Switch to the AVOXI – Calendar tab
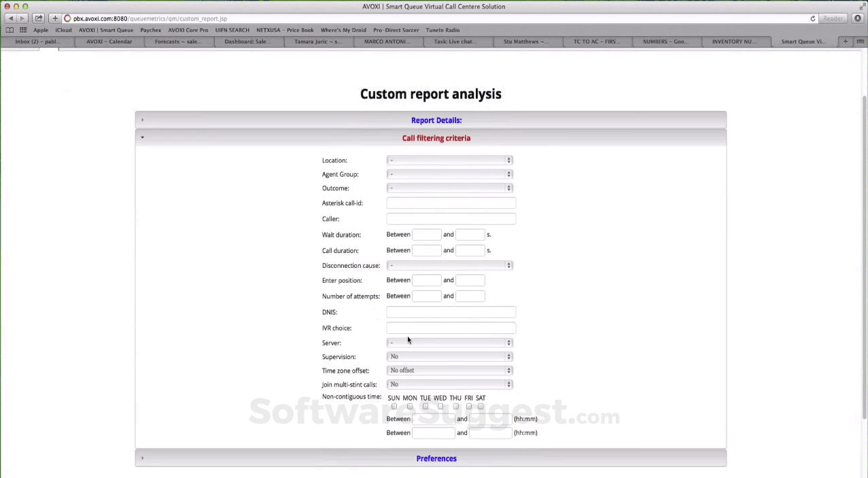Image resolution: width=868 pixels, height=478 pixels. tap(109, 41)
